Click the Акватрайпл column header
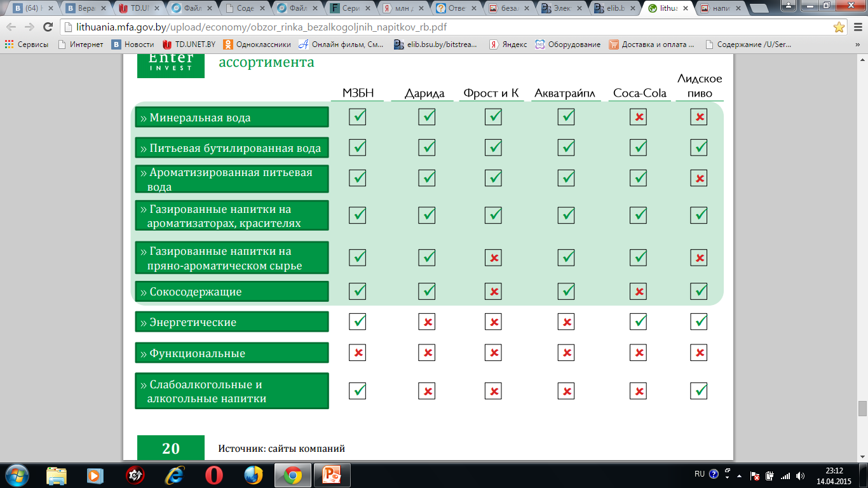 point(565,93)
